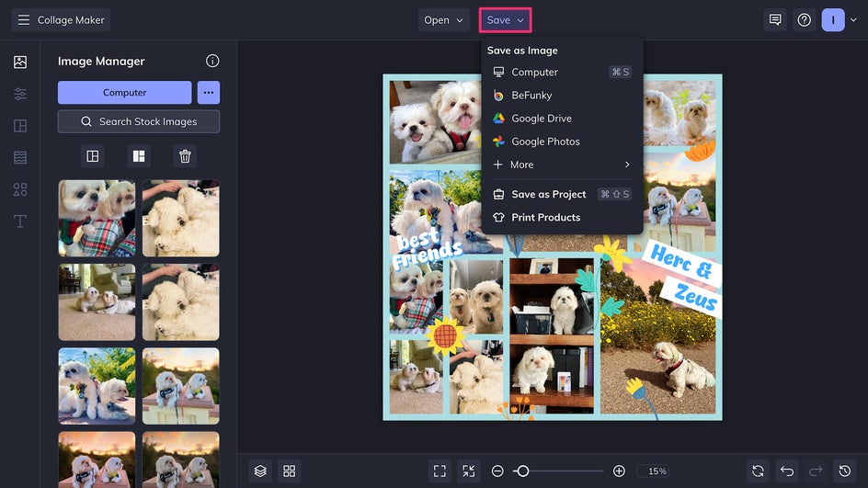Expand the More submenu
The height and width of the screenshot is (488, 868).
pyautogui.click(x=562, y=165)
